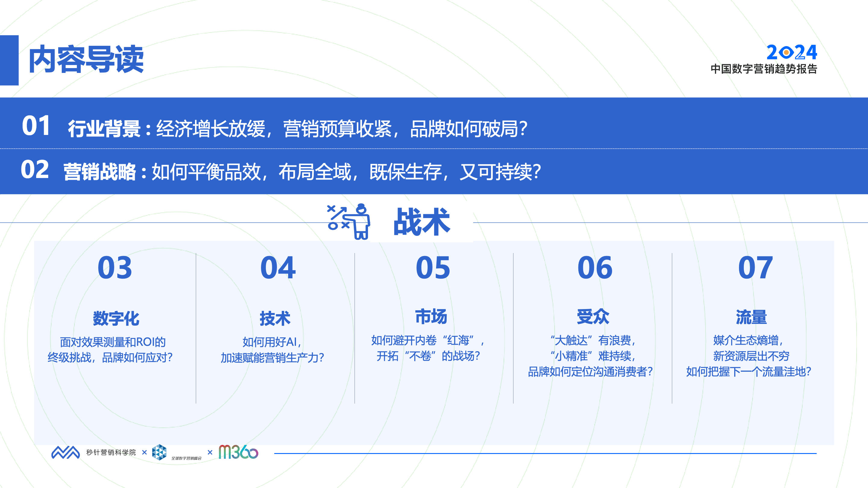The image size is (868, 488).
Task: Click the blue bar beside 内容导读
Action: [9, 60]
